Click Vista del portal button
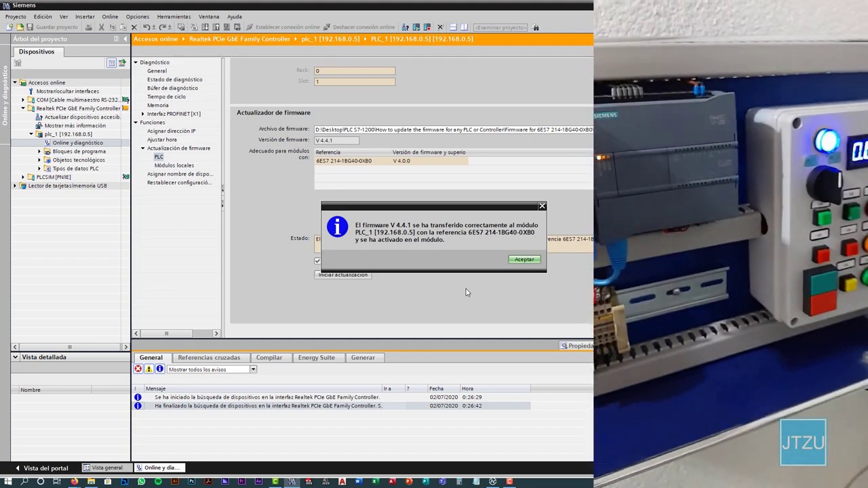Image resolution: width=868 pixels, height=488 pixels. tap(41, 468)
